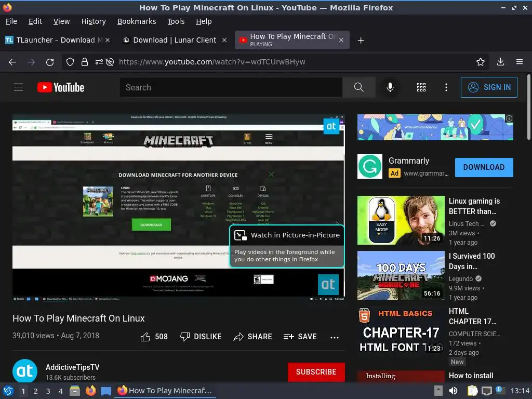
Task: Open AddictiveTipsTV channel avatar
Action: click(25, 371)
